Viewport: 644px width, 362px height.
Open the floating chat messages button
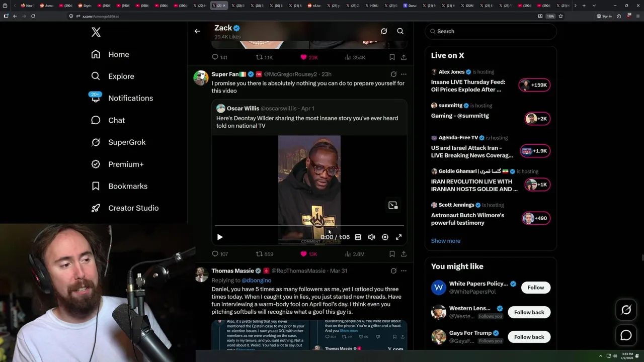pyautogui.click(x=626, y=335)
